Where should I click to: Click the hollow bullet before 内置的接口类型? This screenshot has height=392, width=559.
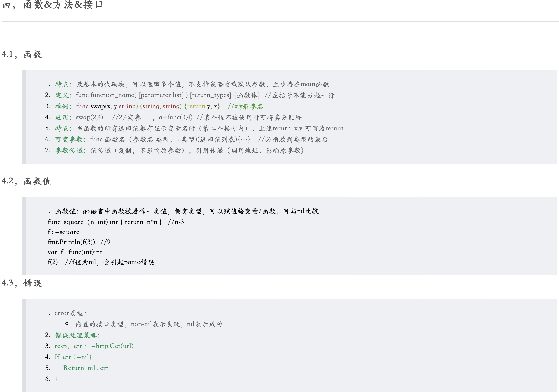click(x=67, y=324)
